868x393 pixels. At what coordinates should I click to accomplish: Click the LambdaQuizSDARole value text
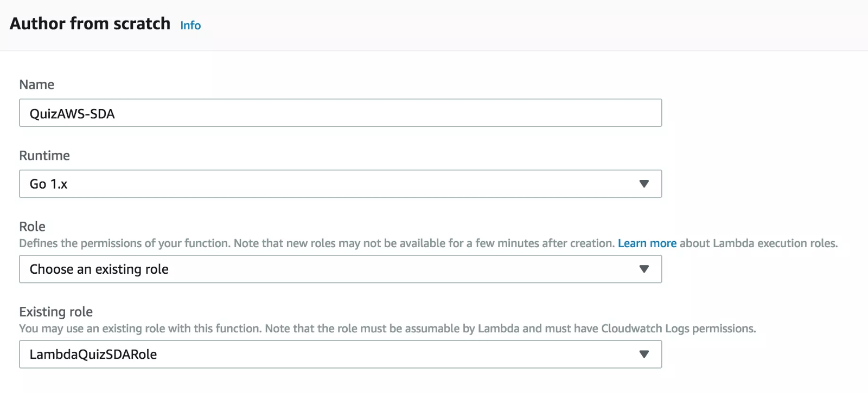pos(93,355)
